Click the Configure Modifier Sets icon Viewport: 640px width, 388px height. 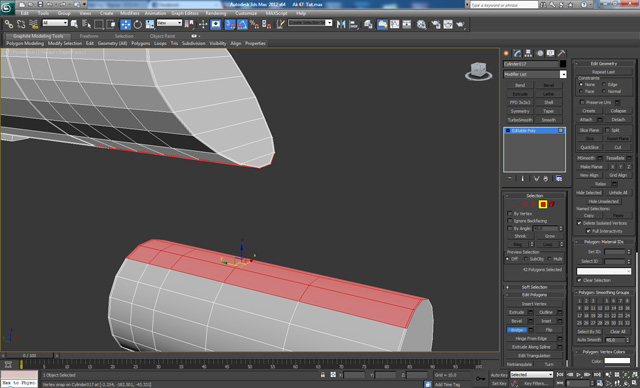559,179
